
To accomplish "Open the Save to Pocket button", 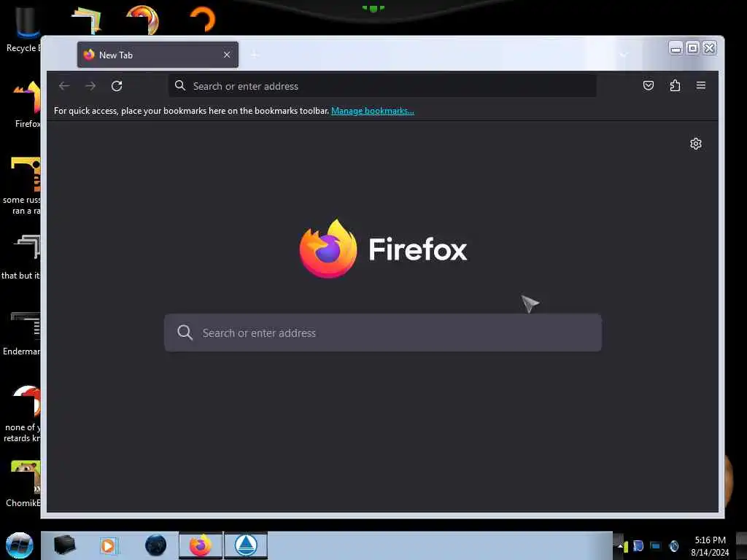I will pyautogui.click(x=649, y=85).
